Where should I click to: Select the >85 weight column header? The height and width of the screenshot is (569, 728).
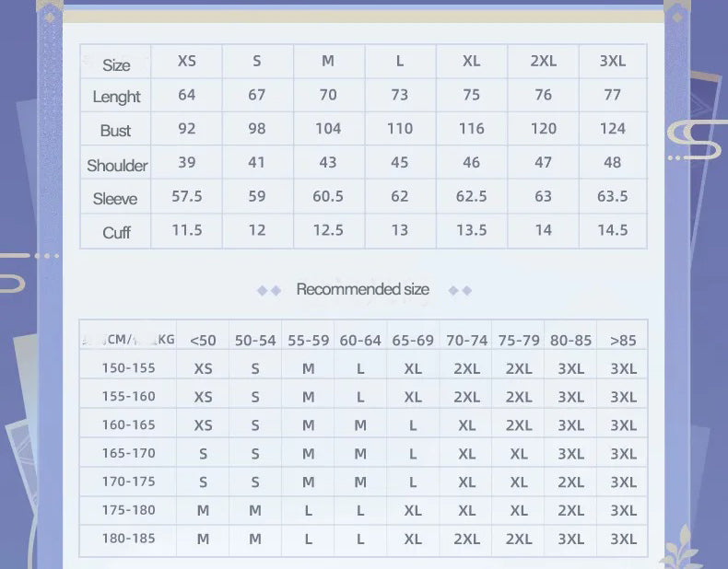pos(623,341)
